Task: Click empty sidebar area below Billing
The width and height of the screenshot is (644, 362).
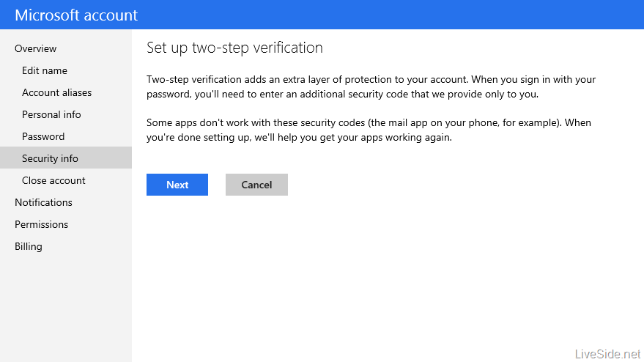Action: pos(66,308)
